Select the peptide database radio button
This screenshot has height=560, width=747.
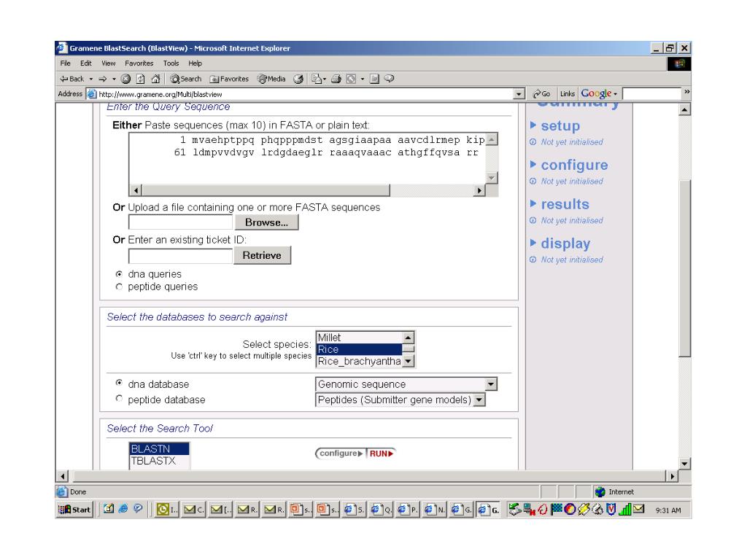119,399
